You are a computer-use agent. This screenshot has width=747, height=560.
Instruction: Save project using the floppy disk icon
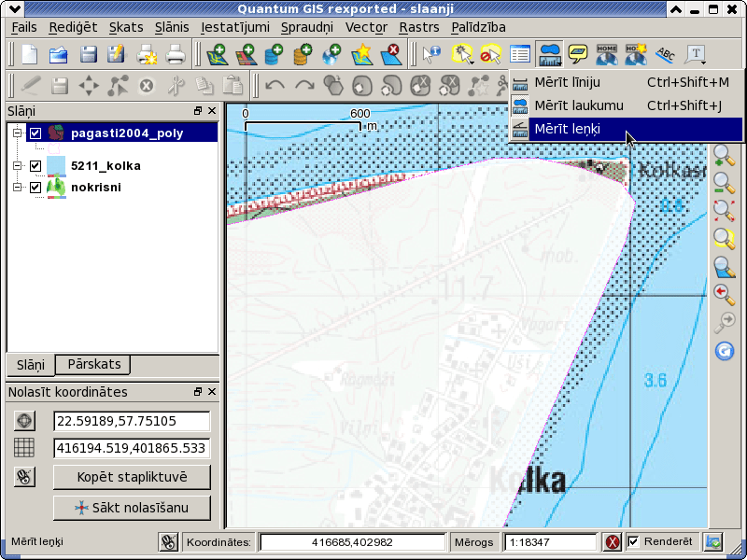coord(88,54)
